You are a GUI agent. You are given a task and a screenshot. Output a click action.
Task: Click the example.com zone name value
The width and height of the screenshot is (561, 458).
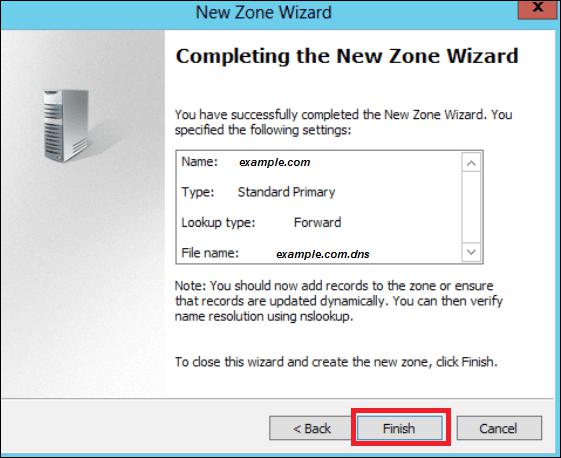pos(275,162)
